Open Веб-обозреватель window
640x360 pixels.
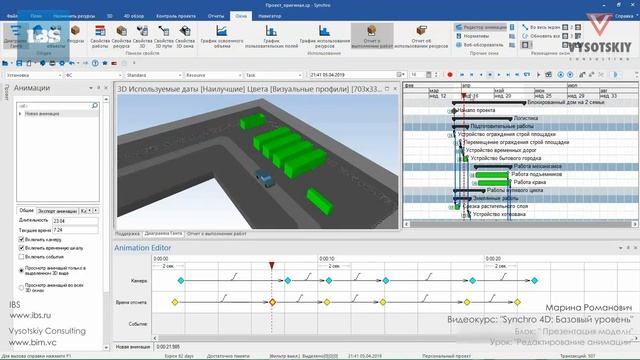(x=480, y=44)
